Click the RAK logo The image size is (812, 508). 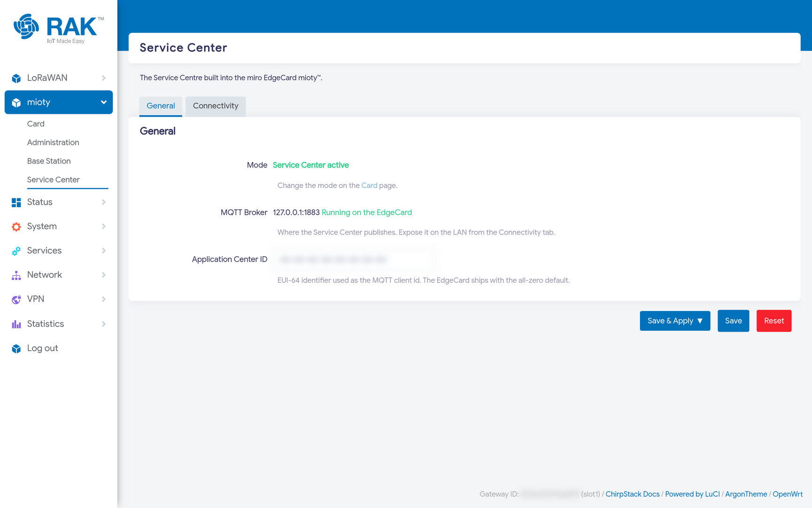pyautogui.click(x=59, y=29)
